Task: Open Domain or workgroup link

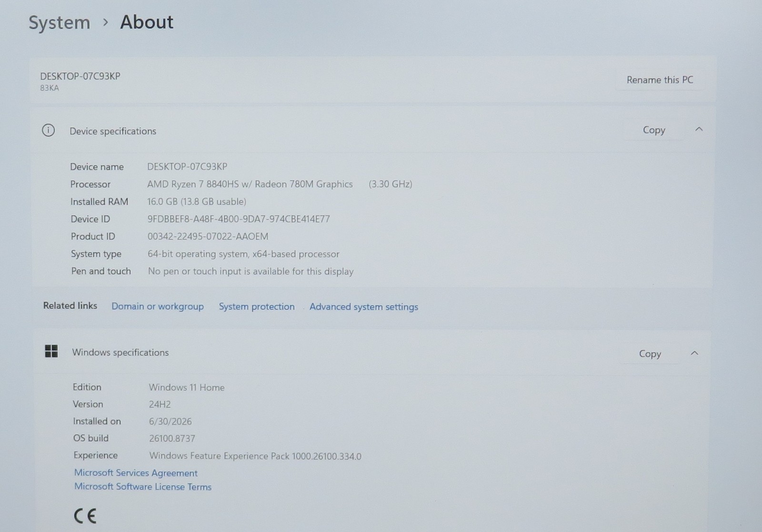Action: point(158,306)
